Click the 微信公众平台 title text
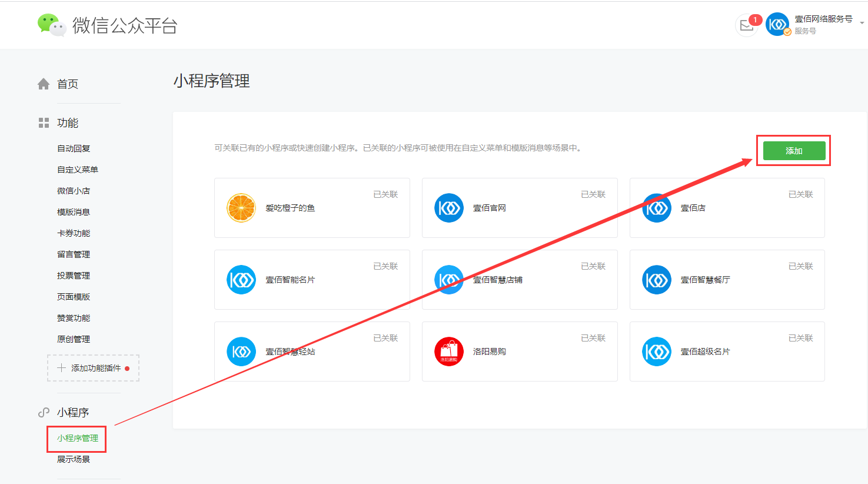Screen dimensions: 868x484 point(125,25)
